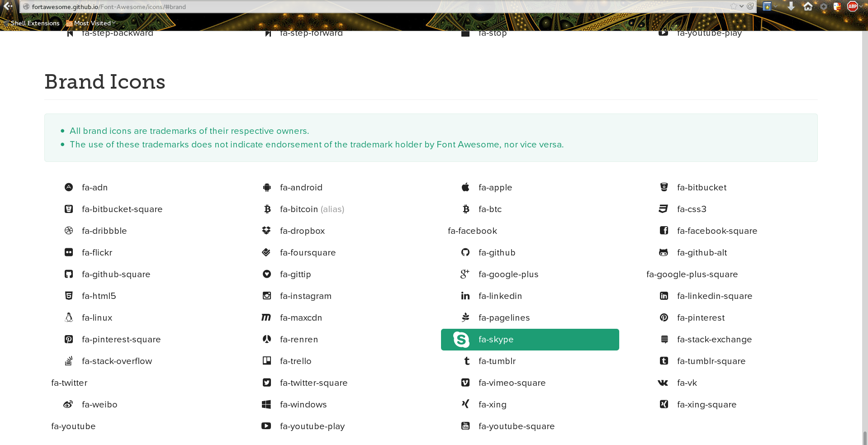The image size is (868, 445).
Task: Open the fa-twitter-square link
Action: pos(313,383)
